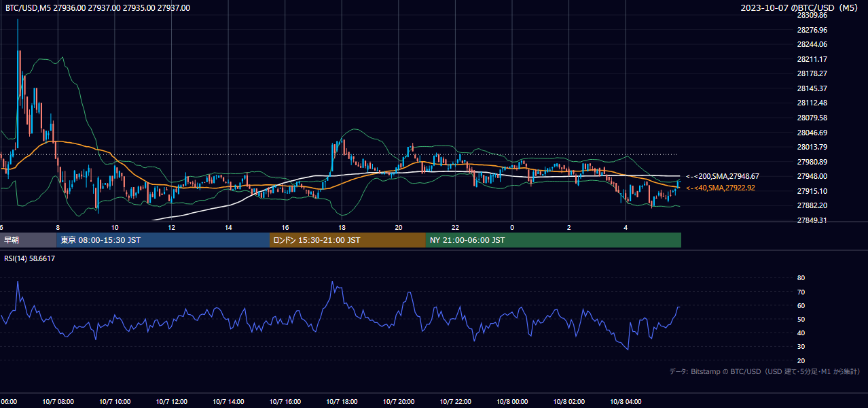The image size is (868, 408).
Task: Click the RSI level 40 axis label
Action: click(801, 333)
